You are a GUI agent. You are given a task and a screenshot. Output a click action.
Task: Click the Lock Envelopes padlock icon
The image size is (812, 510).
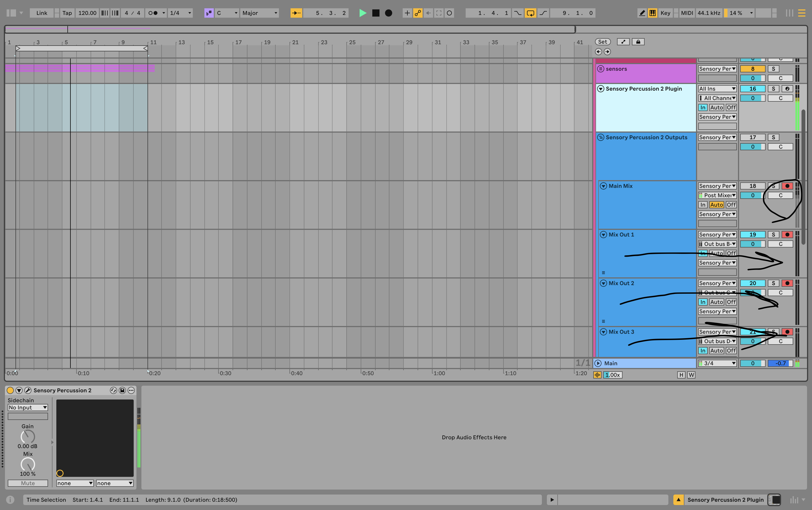(638, 42)
